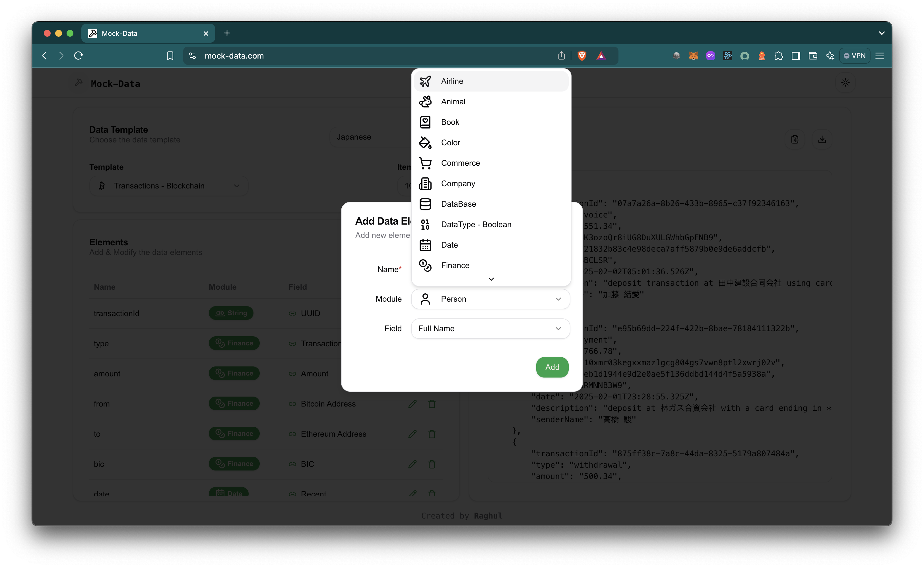Click the Finance badge in the amount row
This screenshot has width=924, height=568.
click(x=234, y=374)
